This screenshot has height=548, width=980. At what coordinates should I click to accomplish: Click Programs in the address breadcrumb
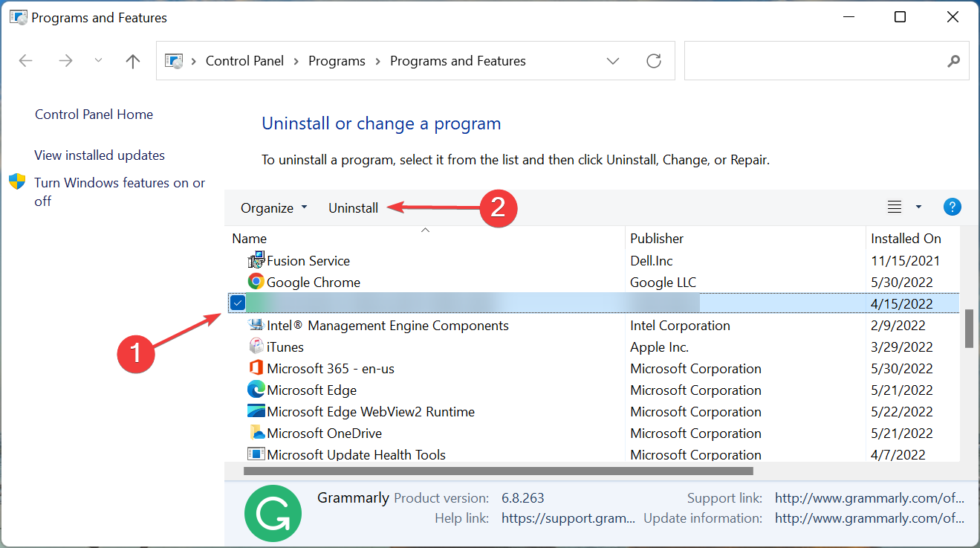tap(337, 61)
